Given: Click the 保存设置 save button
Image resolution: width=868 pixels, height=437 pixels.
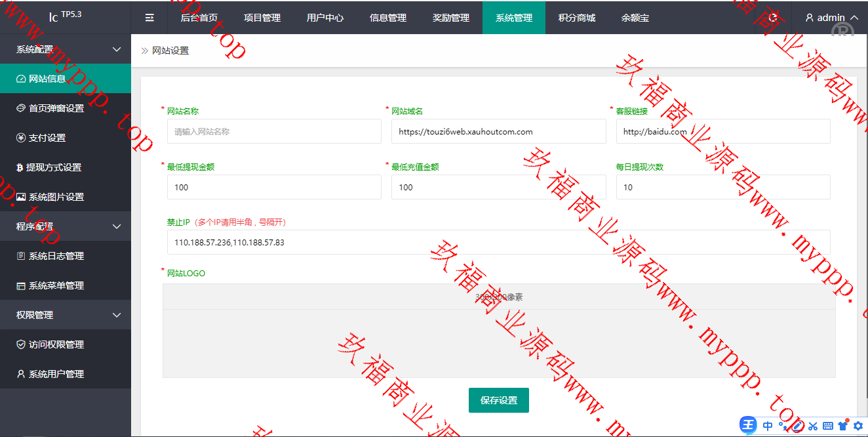Looking at the screenshot, I should [498, 400].
